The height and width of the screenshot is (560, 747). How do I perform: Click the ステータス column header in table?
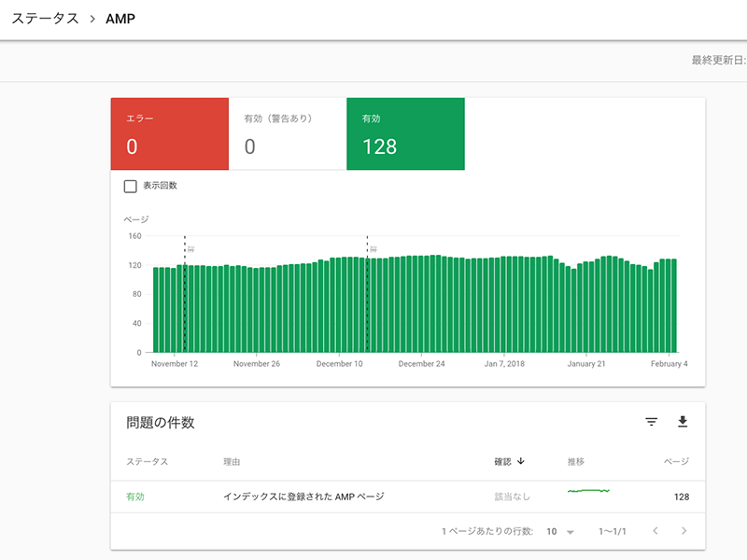pyautogui.click(x=147, y=461)
